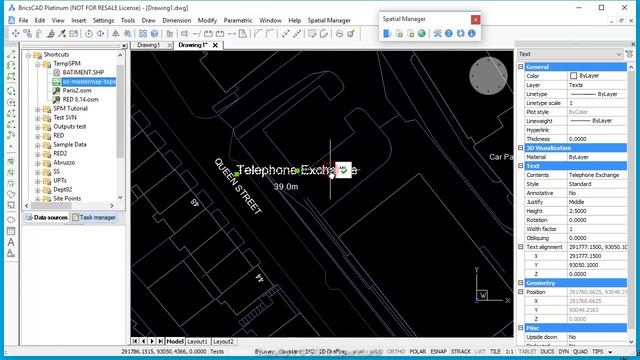Toggle DUCS in status bar

[x=547, y=351]
